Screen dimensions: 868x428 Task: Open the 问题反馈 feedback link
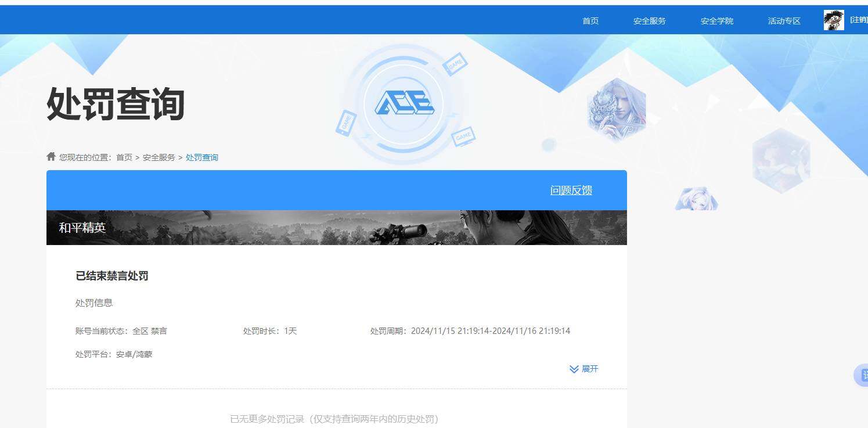click(x=571, y=190)
